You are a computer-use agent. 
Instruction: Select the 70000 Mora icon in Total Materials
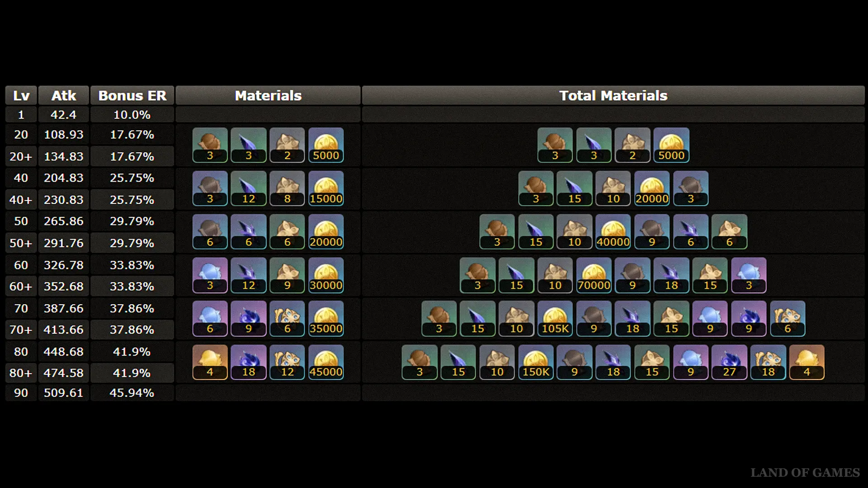point(594,276)
